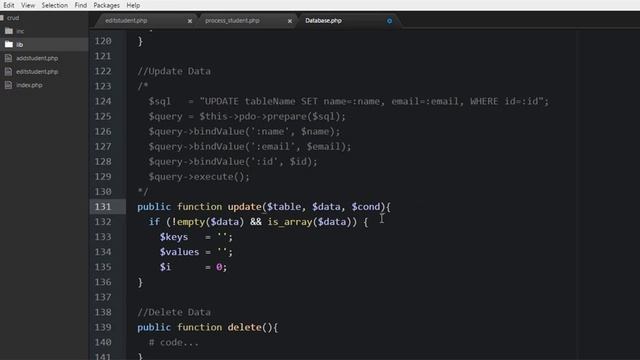Image resolution: width=640 pixels, height=360 pixels.
Task: Click the $query->execute() line
Action: pos(199,177)
